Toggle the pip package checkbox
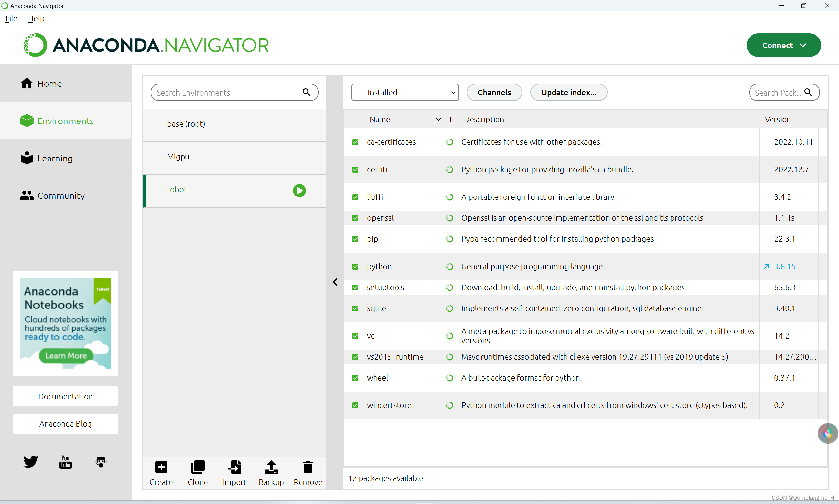The width and height of the screenshot is (839, 504). pos(355,239)
